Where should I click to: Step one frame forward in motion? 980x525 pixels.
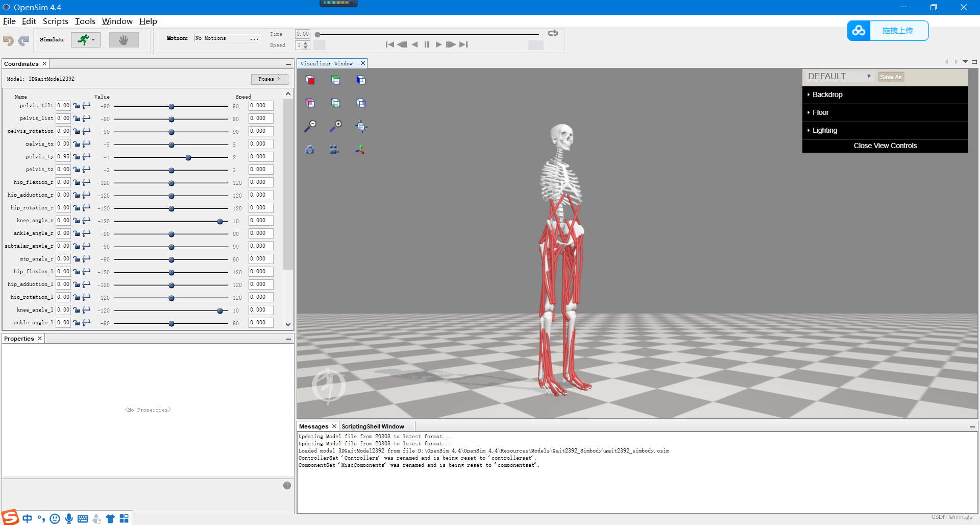click(x=450, y=44)
